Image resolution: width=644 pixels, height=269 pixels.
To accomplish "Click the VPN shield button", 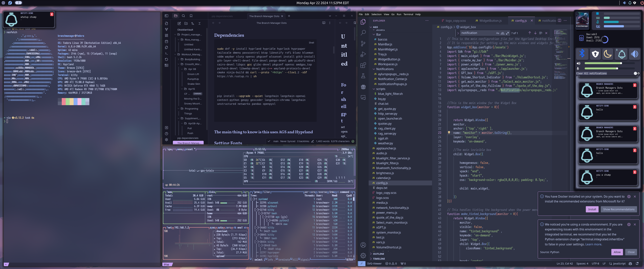I will (x=595, y=54).
